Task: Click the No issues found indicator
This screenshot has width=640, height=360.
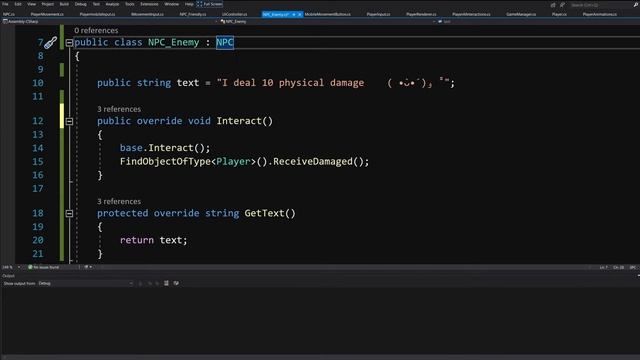Action: (x=44, y=267)
